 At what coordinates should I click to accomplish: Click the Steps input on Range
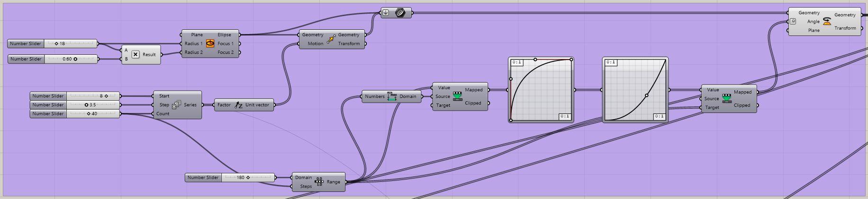(306, 186)
